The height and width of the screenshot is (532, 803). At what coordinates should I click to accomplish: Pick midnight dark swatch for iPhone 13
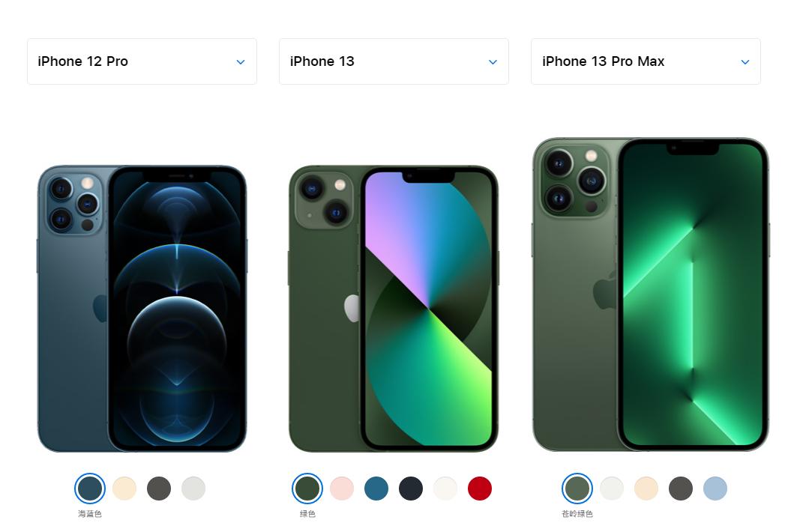411,489
